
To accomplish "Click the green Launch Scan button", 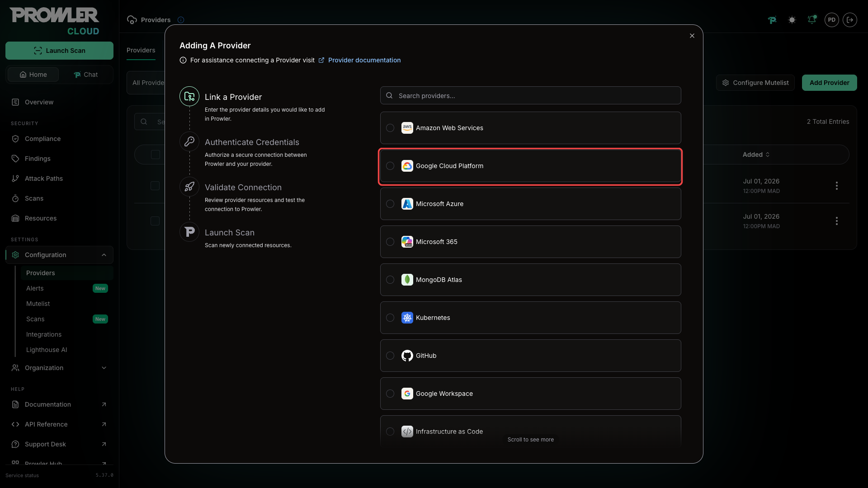I will pyautogui.click(x=59, y=51).
